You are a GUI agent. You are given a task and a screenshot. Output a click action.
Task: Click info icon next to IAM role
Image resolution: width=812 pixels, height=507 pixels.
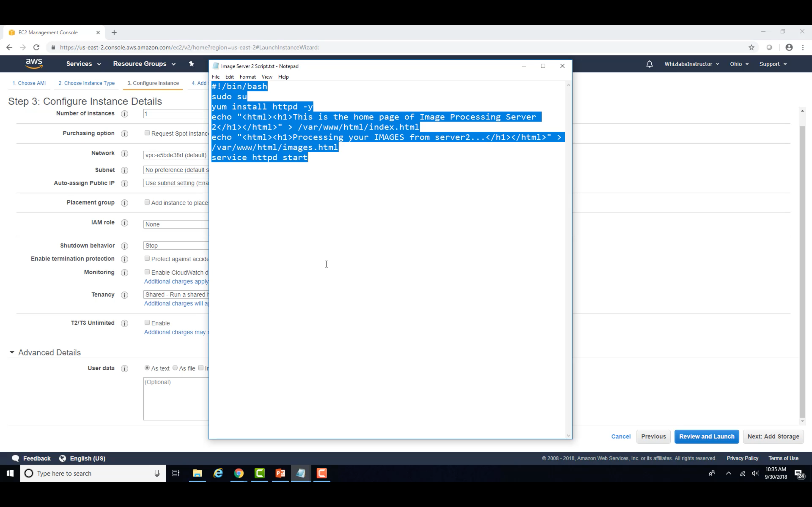coord(124,223)
